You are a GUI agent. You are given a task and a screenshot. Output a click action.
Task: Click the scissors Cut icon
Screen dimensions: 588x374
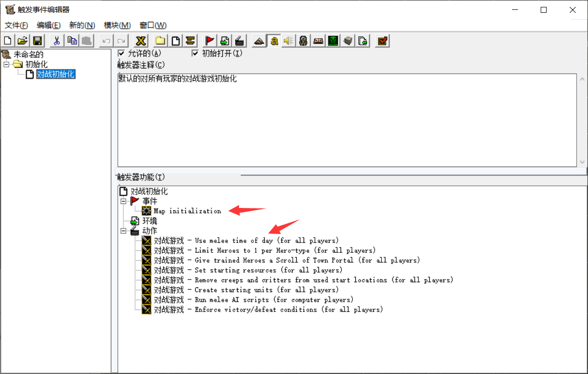pyautogui.click(x=57, y=41)
